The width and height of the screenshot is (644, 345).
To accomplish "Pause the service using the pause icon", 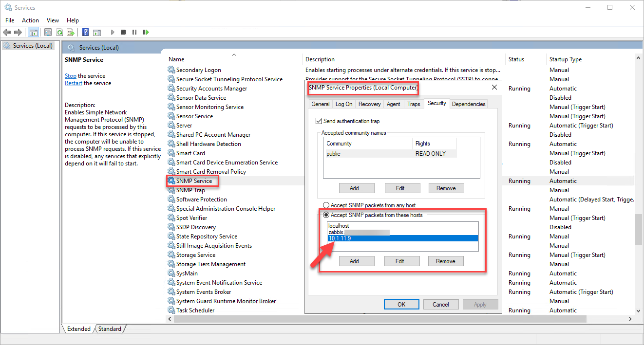I will tap(134, 32).
